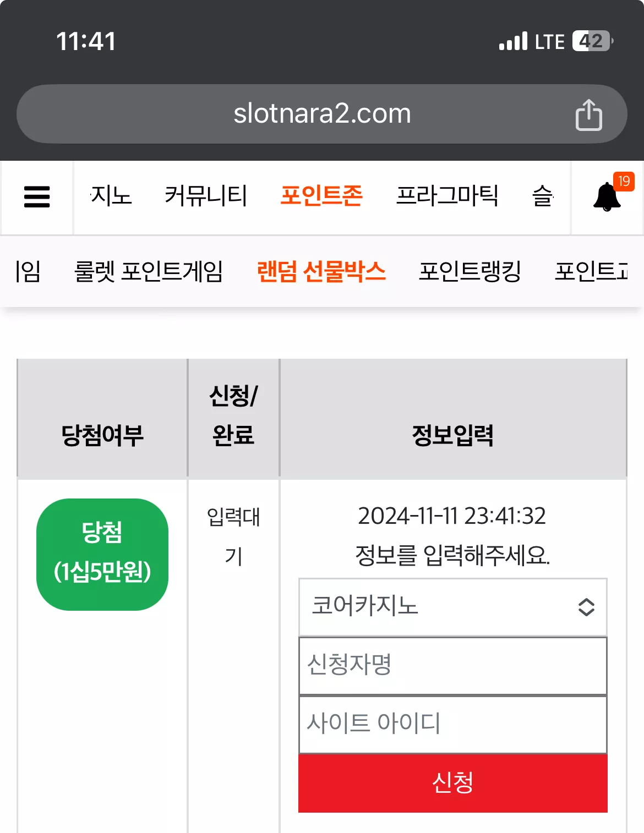Switch to 룰렛 포인트게임 tab
This screenshot has width=644, height=833.
point(149,271)
